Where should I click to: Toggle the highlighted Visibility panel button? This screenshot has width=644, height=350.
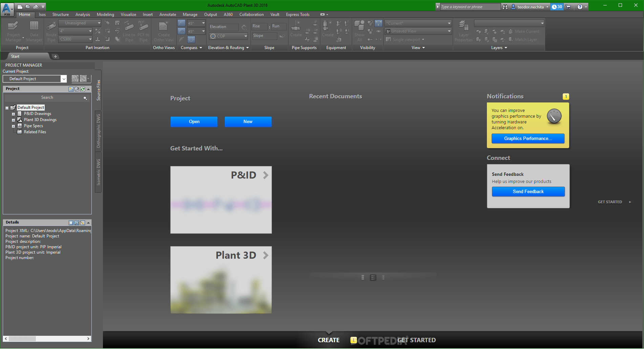point(379,23)
